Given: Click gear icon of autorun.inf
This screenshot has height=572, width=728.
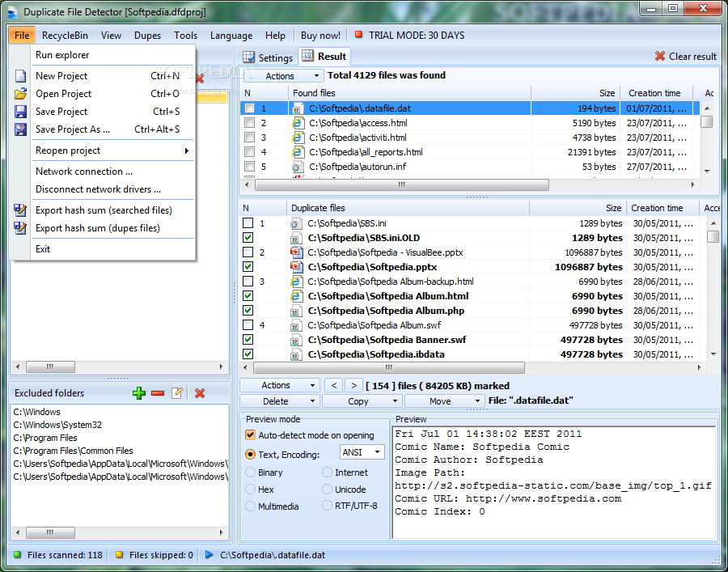Looking at the screenshot, I should pos(298,167).
